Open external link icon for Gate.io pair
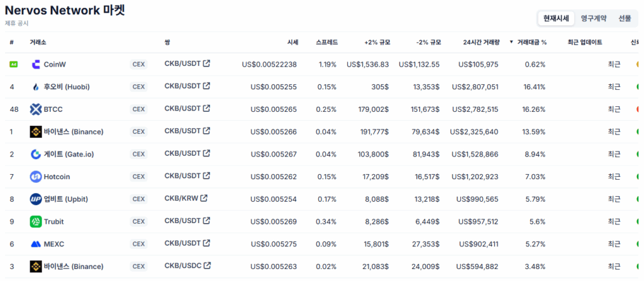 coord(206,153)
